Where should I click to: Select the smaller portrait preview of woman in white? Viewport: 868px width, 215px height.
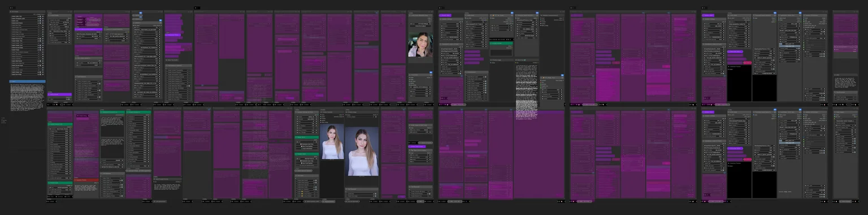pyautogui.click(x=332, y=142)
